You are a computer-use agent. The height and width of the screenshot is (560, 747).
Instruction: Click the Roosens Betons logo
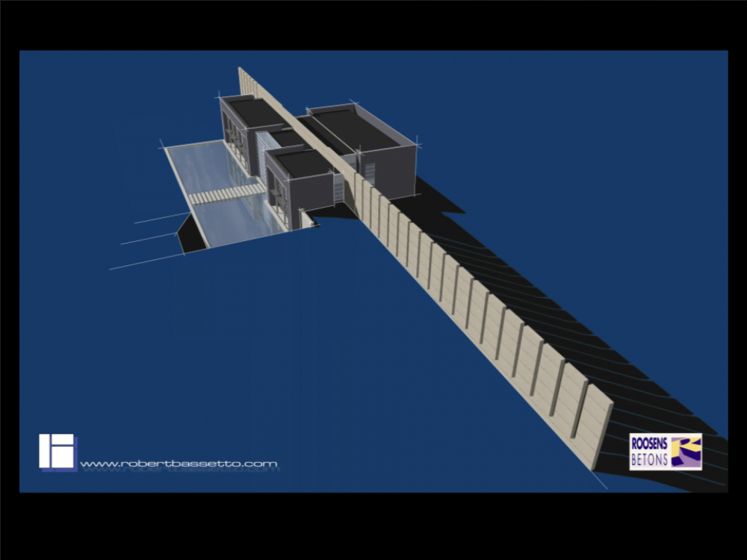[x=666, y=452]
